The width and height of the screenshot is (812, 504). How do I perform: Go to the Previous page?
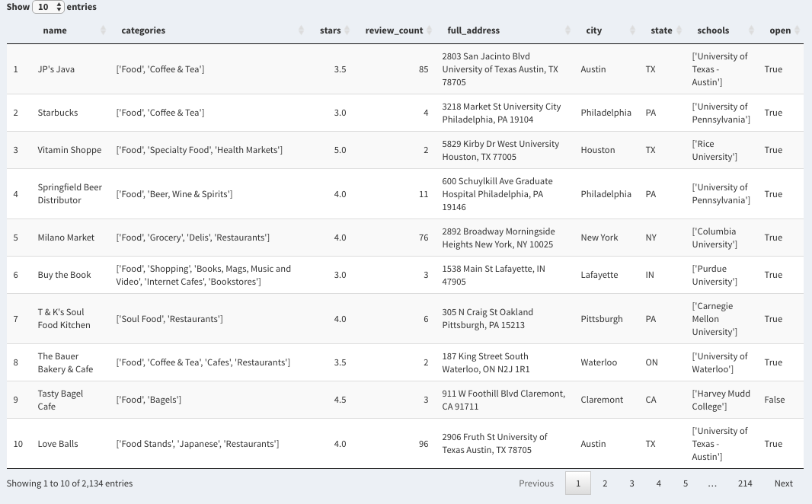coord(536,483)
